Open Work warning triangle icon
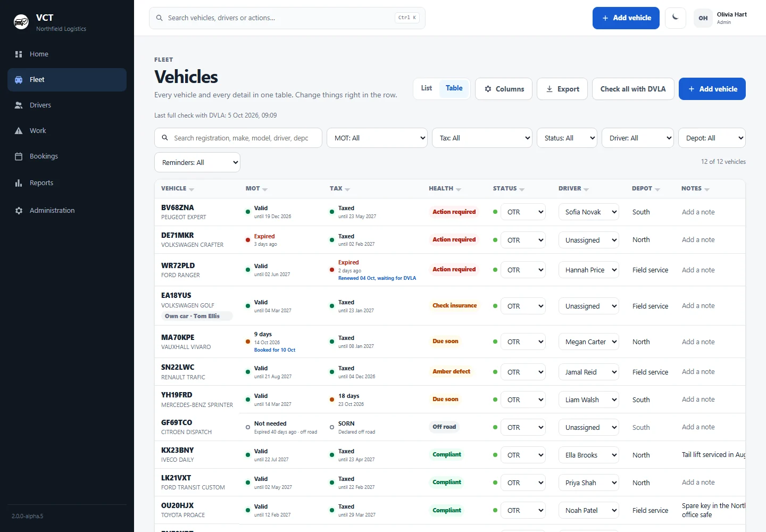766x532 pixels. coord(19,131)
